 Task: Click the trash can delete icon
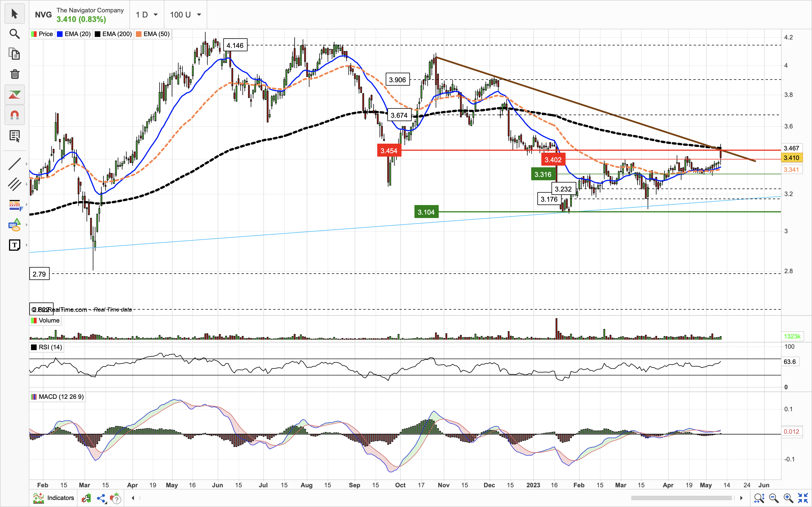pos(14,74)
